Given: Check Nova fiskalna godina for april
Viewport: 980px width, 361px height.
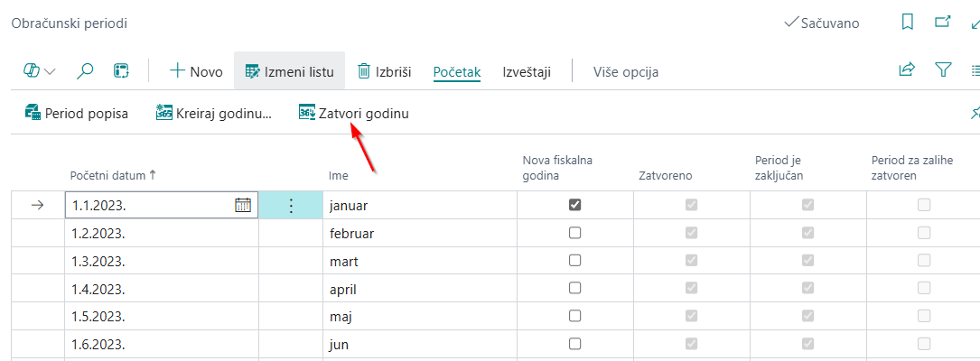Looking at the screenshot, I should point(575,288).
